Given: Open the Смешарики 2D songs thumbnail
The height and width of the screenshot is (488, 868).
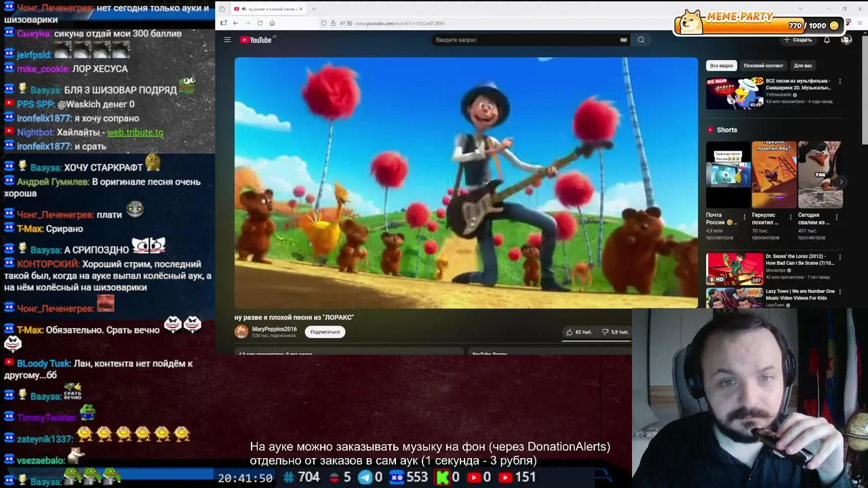Looking at the screenshot, I should [x=734, y=93].
